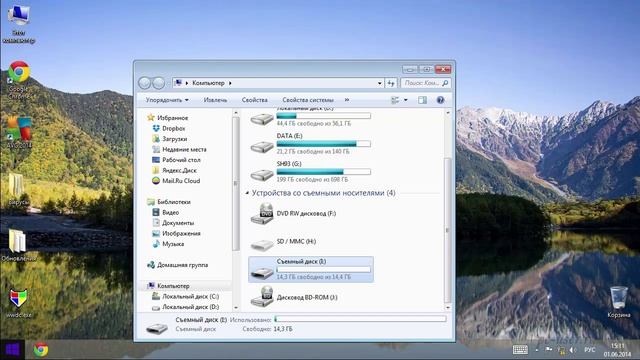Open Недавние места in favorites

pyautogui.click(x=179, y=149)
